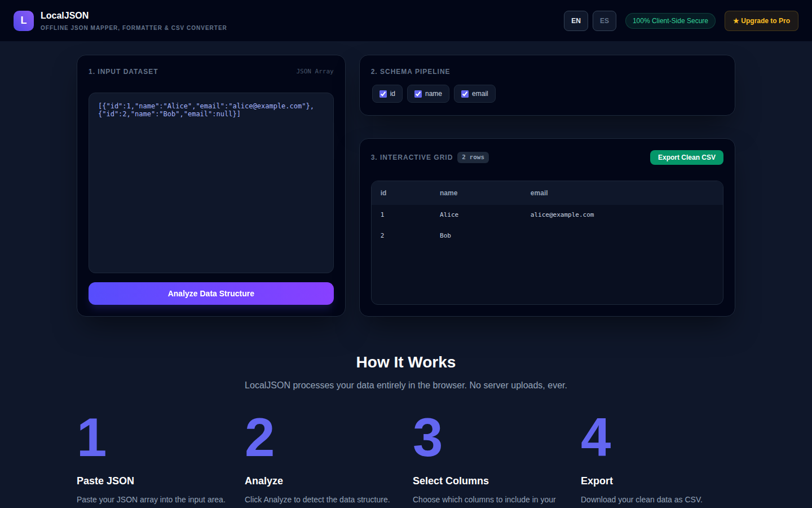Click the 1. Input Dataset panel title
Screen dimensions: 812x508
pos(123,72)
